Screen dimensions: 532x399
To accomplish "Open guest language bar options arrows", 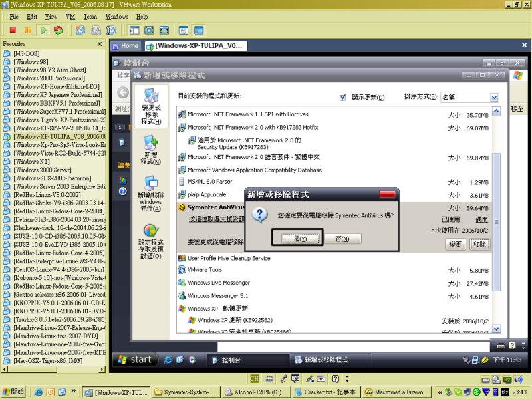I will point(523,346).
